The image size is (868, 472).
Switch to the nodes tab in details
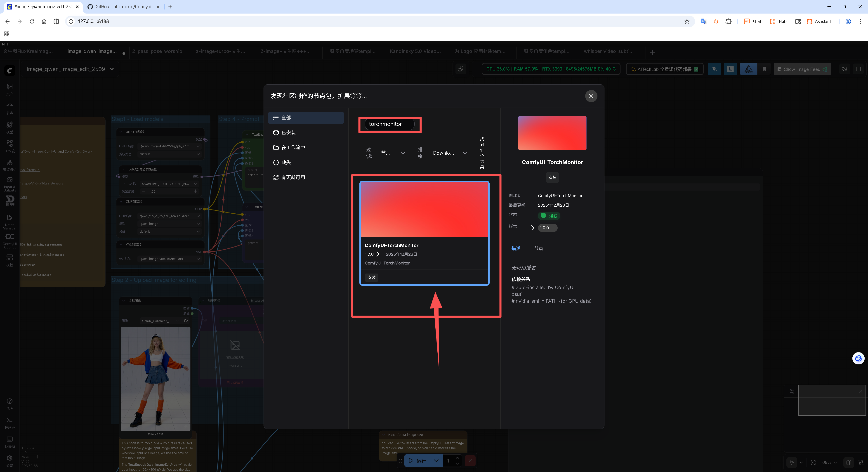point(538,248)
